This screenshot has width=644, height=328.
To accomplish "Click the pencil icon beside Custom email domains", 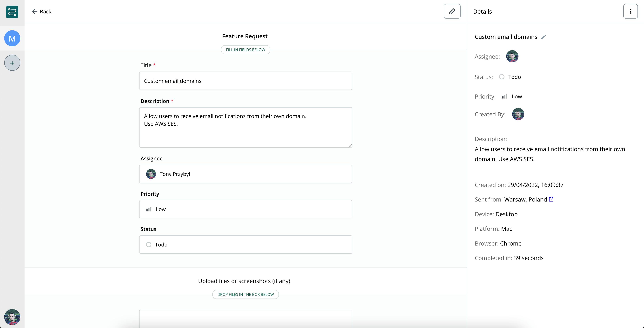I will (x=544, y=37).
